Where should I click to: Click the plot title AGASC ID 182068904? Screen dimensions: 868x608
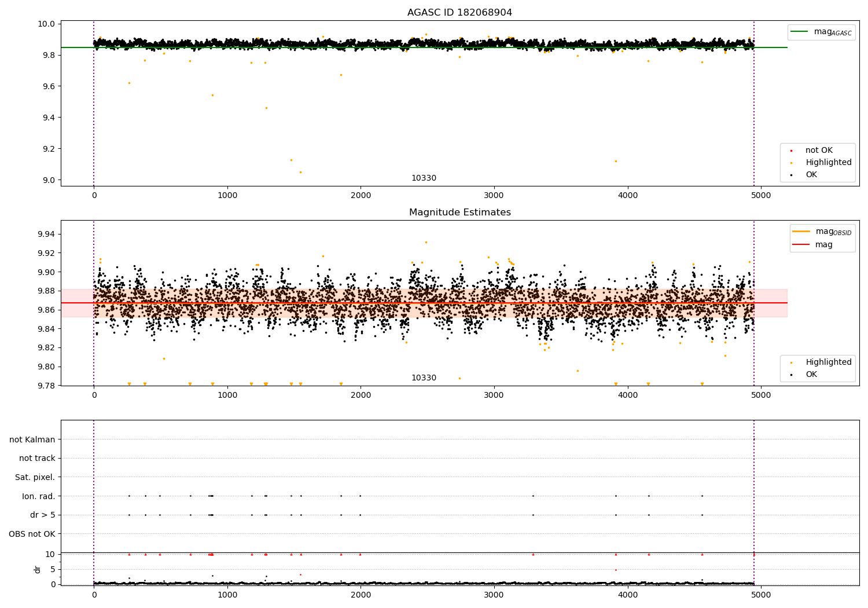(459, 13)
